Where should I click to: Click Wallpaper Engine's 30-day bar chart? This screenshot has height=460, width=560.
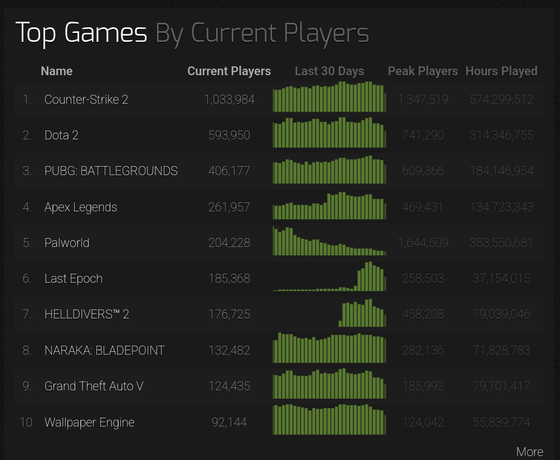click(329, 419)
